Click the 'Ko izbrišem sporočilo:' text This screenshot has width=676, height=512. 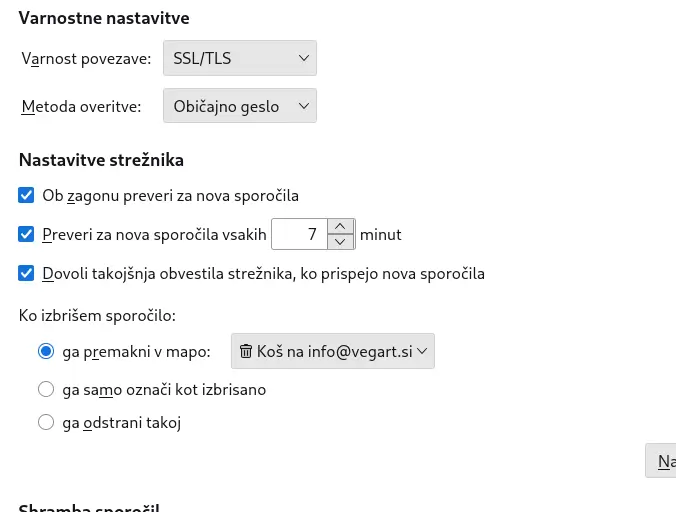(x=97, y=315)
